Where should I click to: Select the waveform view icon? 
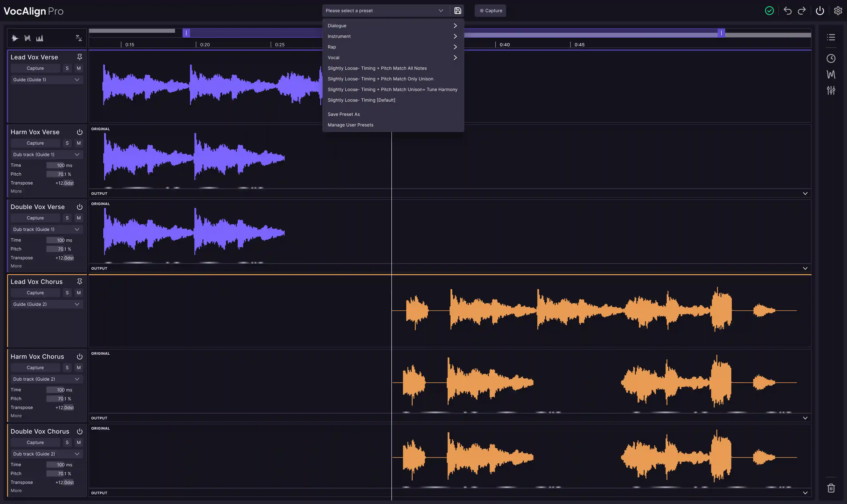(15, 38)
